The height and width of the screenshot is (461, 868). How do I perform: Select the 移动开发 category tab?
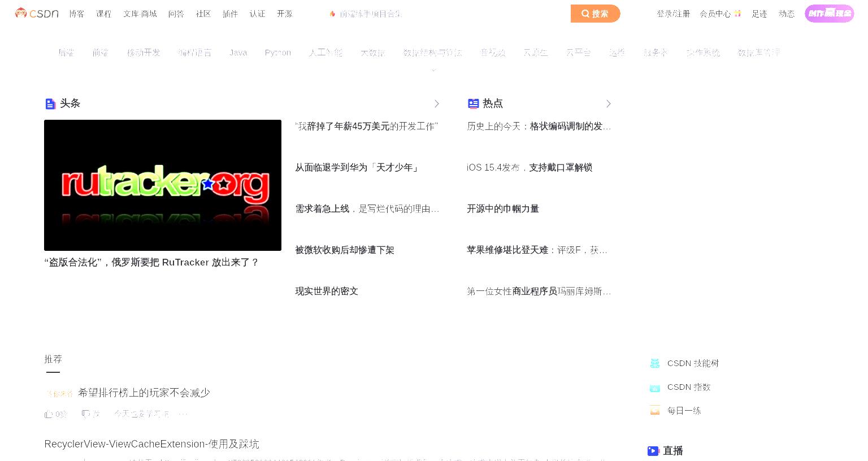tap(144, 53)
